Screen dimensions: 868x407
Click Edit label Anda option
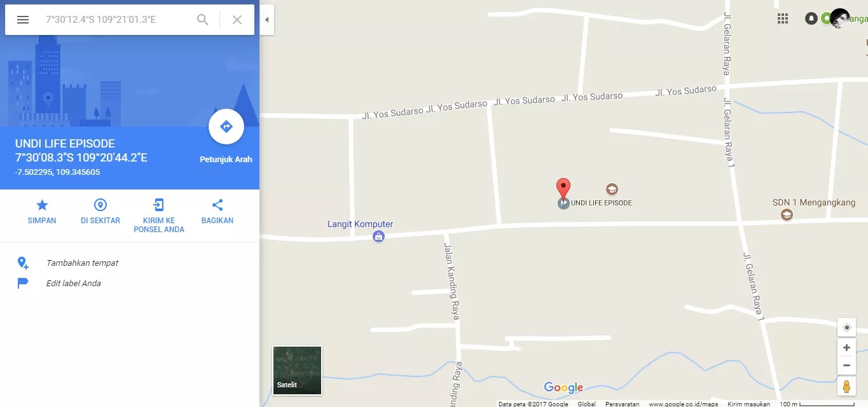point(73,283)
